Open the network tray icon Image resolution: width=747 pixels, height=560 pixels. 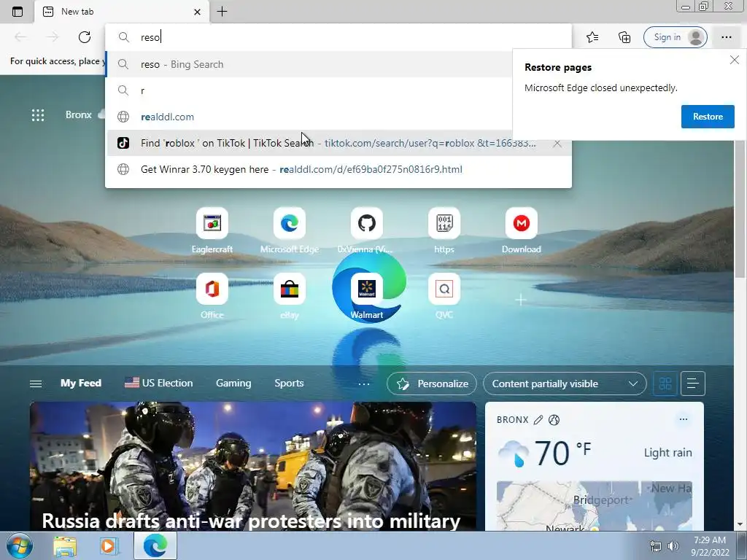656,546
